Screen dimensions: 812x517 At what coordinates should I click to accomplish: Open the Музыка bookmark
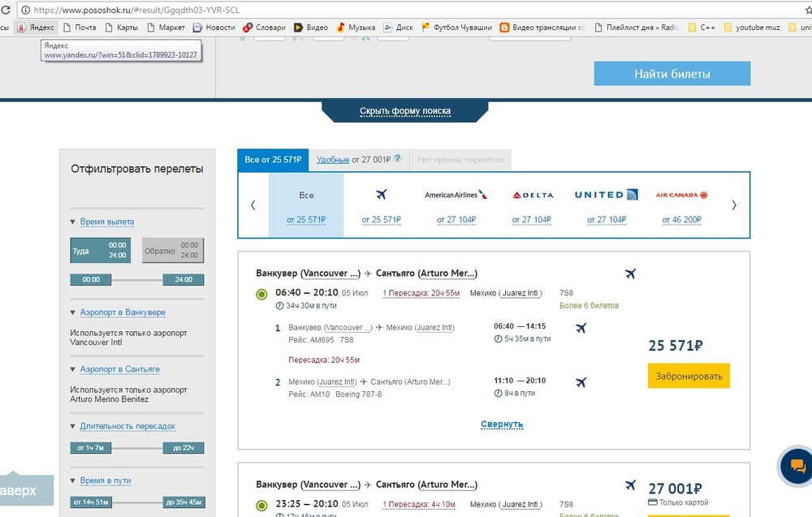pyautogui.click(x=356, y=28)
